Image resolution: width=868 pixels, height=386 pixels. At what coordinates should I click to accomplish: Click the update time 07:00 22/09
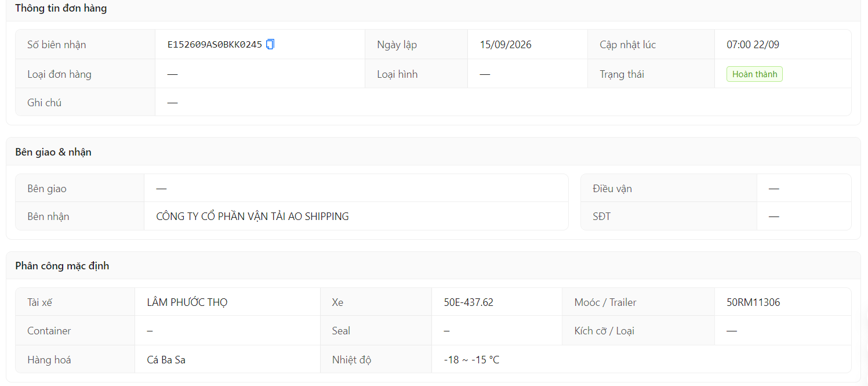(753, 45)
